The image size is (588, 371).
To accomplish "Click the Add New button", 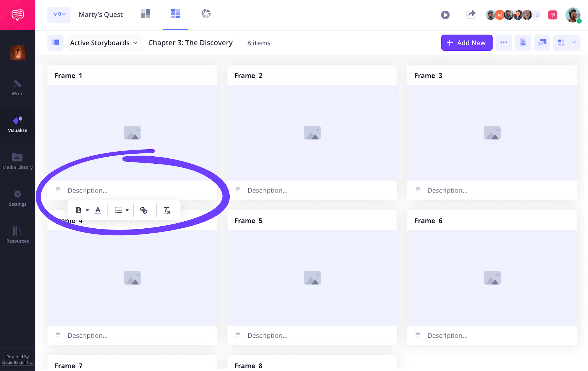I will pos(466,43).
